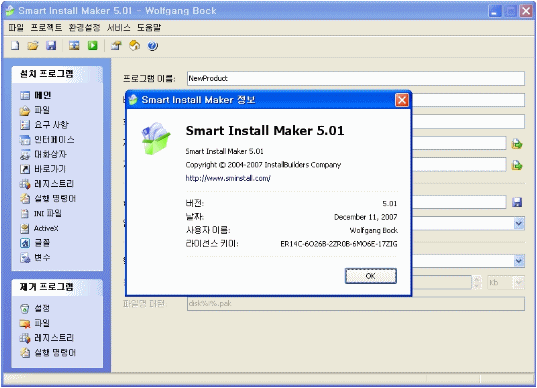The image size is (537, 388).
Task: Click the size spinner arrows beside Kb
Action: 477,283
